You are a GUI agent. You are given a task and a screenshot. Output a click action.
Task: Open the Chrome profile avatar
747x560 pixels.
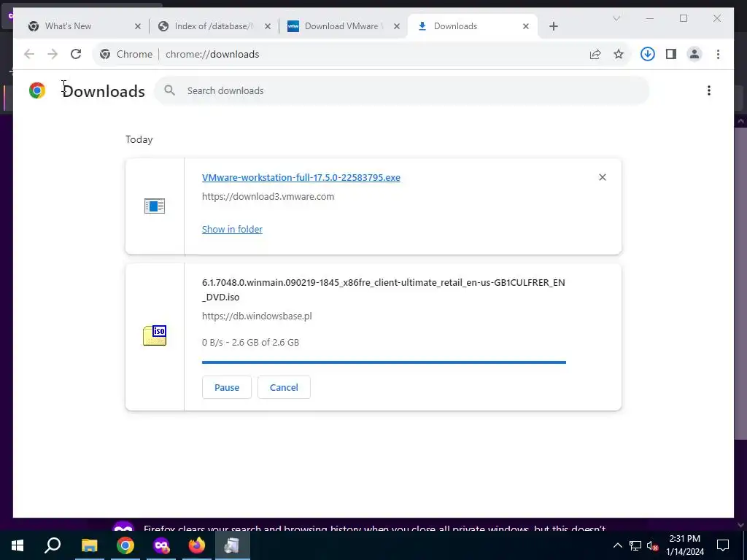pyautogui.click(x=694, y=54)
